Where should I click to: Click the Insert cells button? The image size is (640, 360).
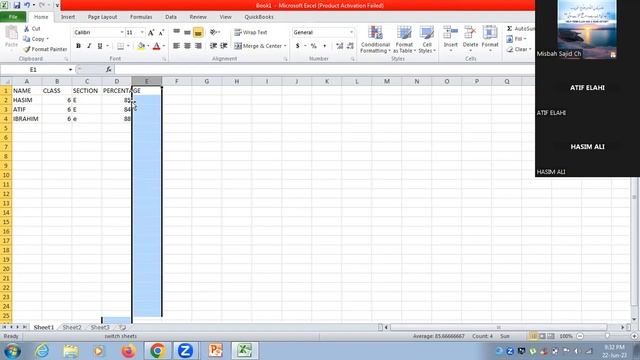point(451,38)
